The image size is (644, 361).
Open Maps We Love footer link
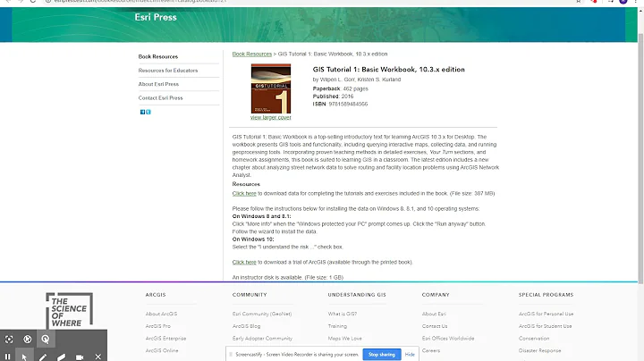click(x=345, y=339)
